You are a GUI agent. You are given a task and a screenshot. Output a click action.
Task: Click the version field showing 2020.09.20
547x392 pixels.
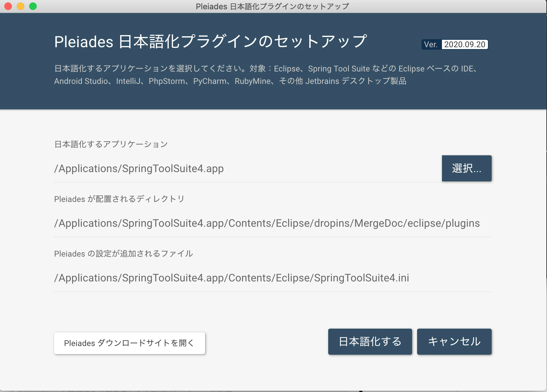point(465,44)
